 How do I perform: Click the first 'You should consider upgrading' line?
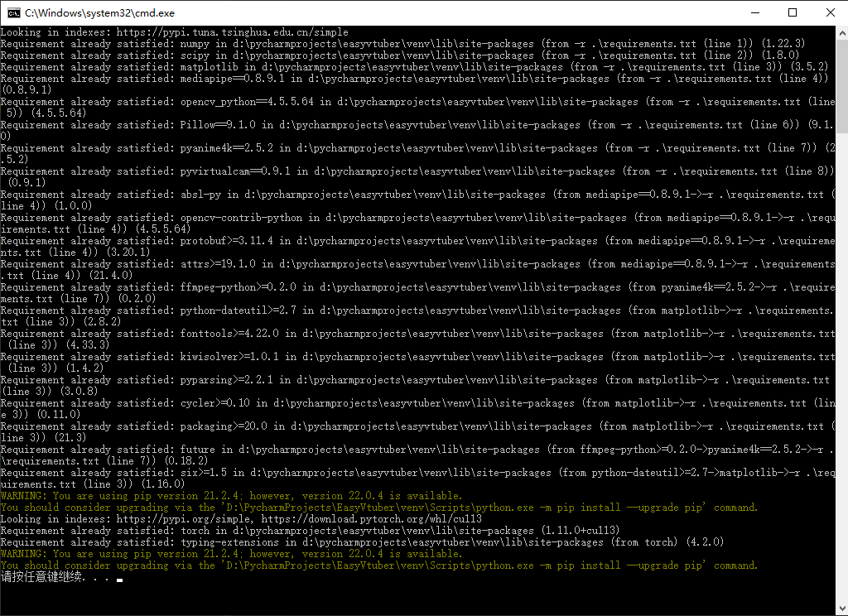(379, 508)
